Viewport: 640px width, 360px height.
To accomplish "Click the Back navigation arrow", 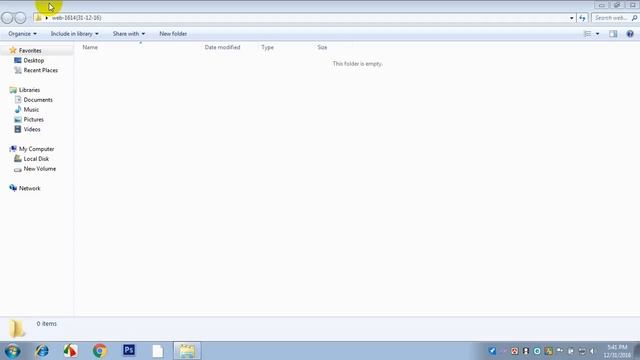I will [7, 18].
